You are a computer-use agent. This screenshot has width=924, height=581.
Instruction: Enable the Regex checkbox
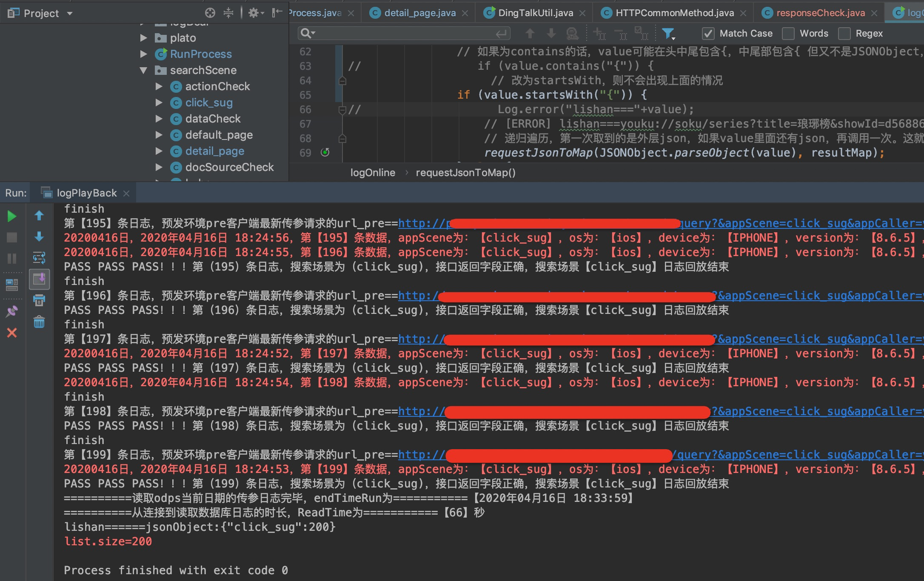point(844,34)
